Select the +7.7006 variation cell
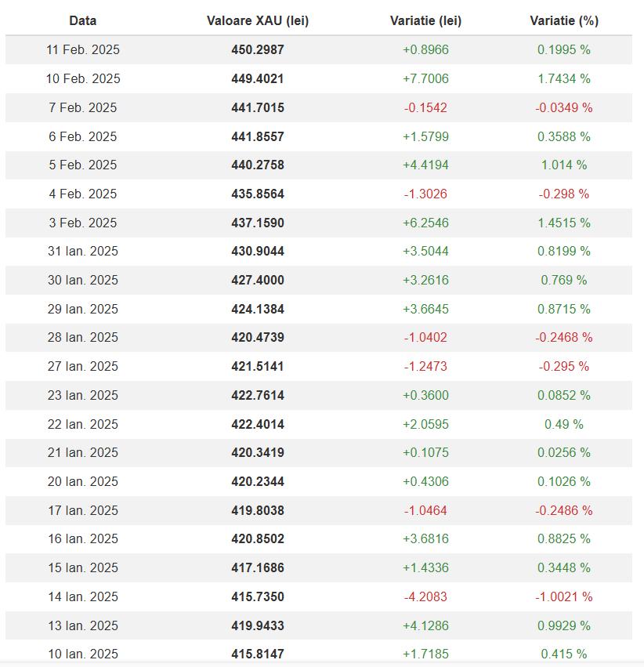Screen dimensions: 644x667 425,79
